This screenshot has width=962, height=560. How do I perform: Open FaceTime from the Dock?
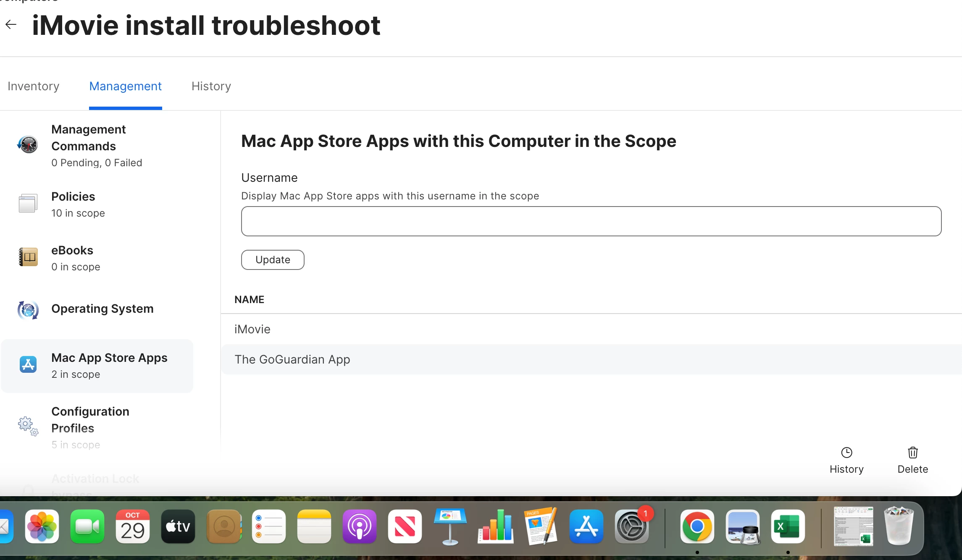click(x=87, y=526)
